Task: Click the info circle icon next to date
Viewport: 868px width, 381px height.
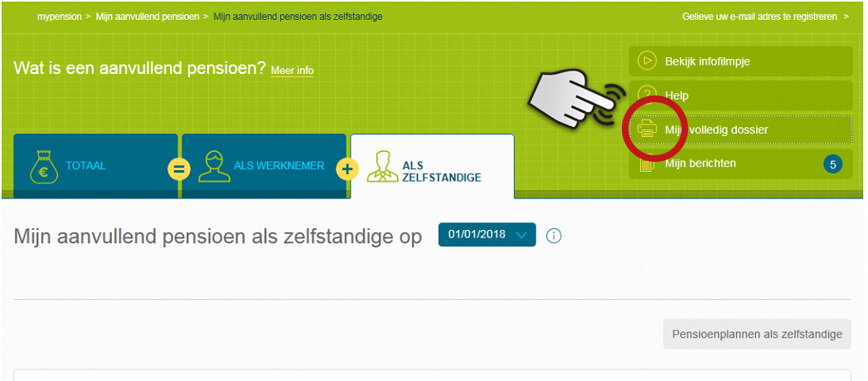Action: pyautogui.click(x=554, y=236)
